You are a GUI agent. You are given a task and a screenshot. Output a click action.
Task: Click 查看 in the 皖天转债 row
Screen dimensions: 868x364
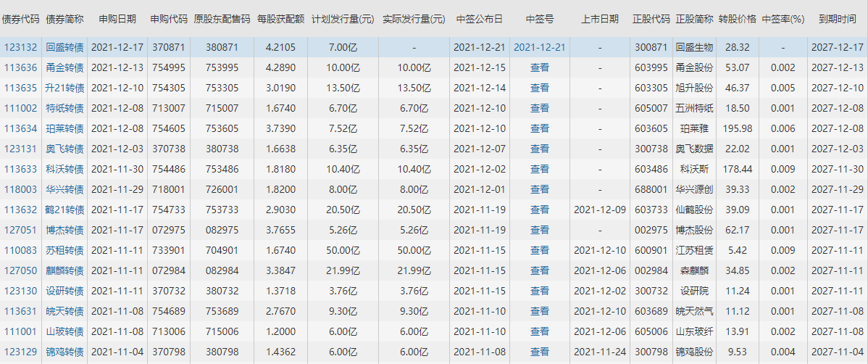click(x=540, y=311)
